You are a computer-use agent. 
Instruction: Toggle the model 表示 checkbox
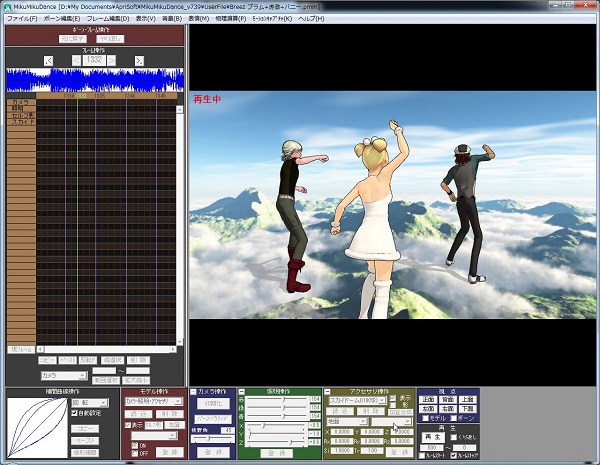[128, 425]
